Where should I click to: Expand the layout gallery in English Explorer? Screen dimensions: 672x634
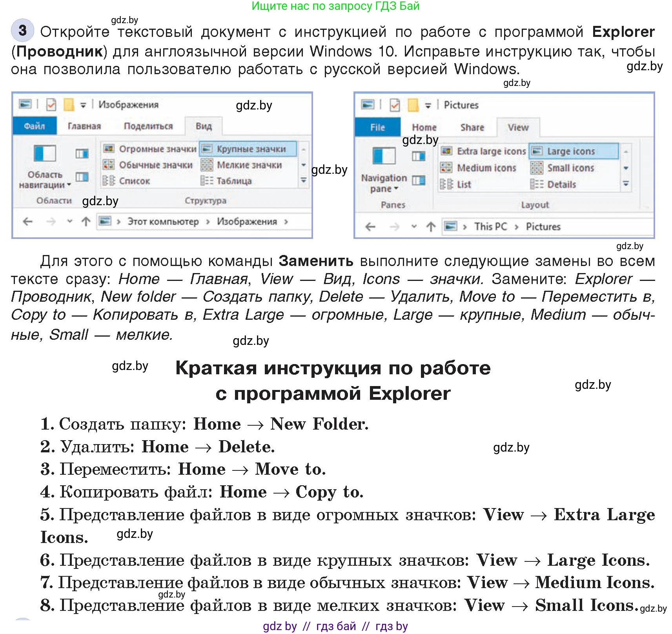626,184
